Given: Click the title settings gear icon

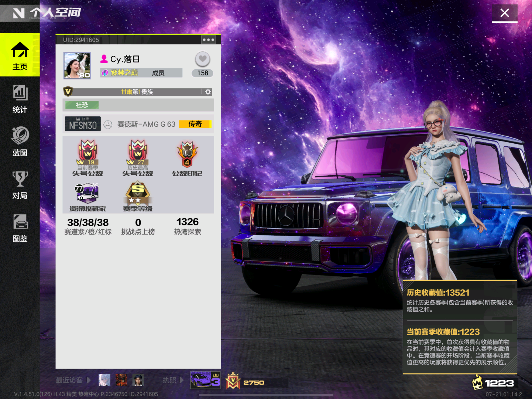Looking at the screenshot, I should 208,92.
